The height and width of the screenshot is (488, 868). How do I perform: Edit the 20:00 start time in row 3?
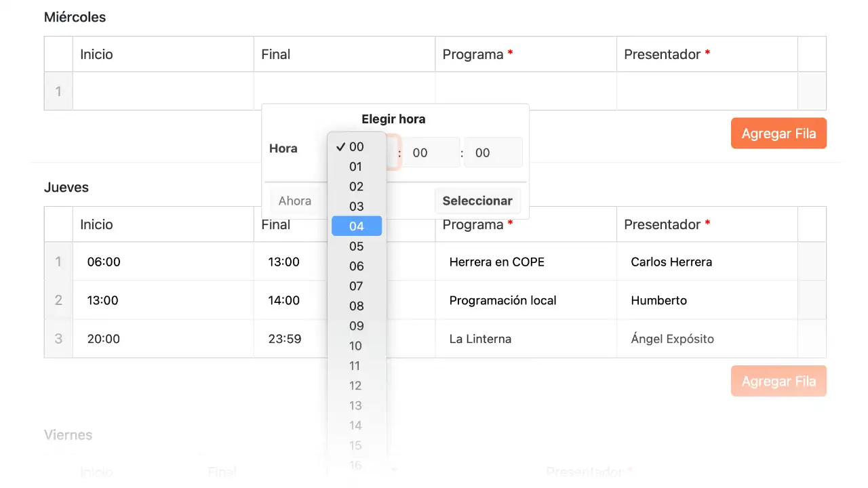163,339
